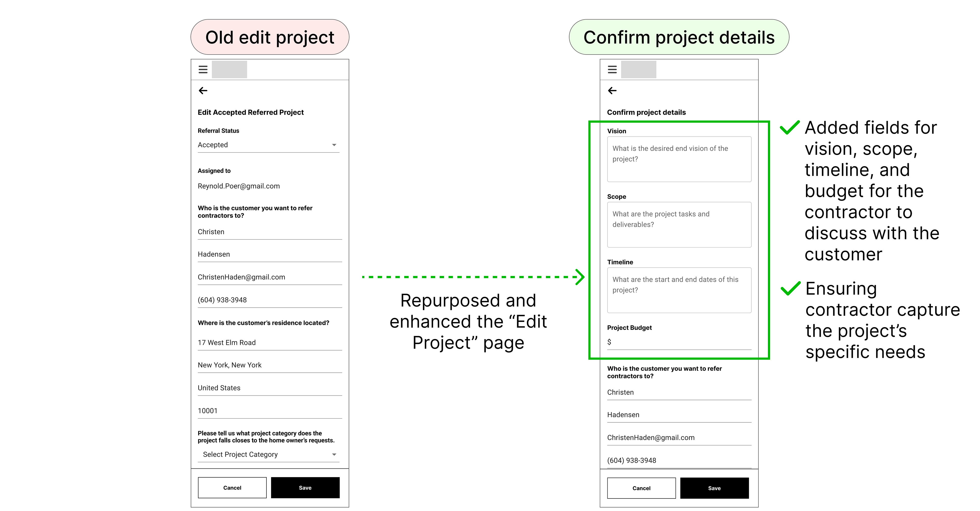Click the Old edit project pill label
Viewport: 980px width, 511px height.
coord(270,37)
